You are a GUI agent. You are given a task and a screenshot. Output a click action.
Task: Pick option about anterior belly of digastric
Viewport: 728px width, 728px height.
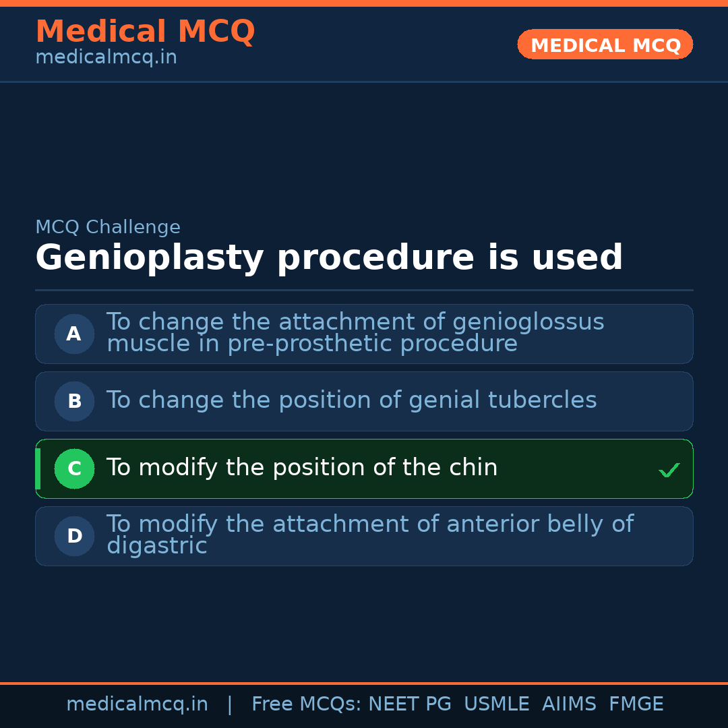(369, 535)
